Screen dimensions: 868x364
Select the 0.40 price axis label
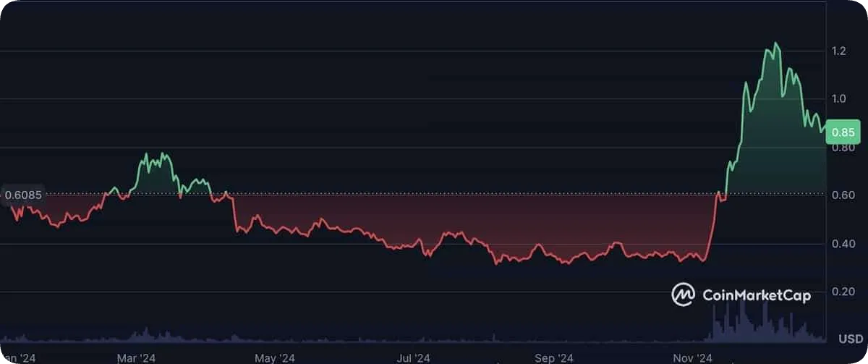[x=842, y=244]
